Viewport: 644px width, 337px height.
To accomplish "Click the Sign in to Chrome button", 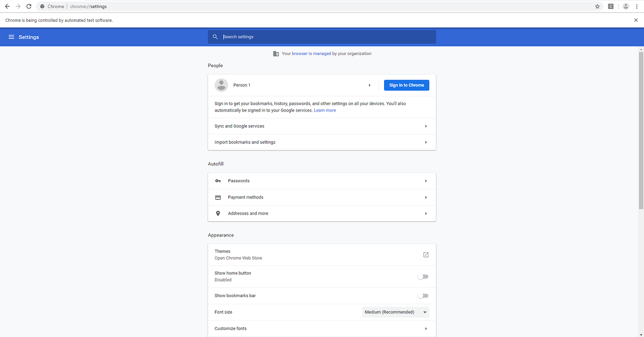I will (x=406, y=85).
